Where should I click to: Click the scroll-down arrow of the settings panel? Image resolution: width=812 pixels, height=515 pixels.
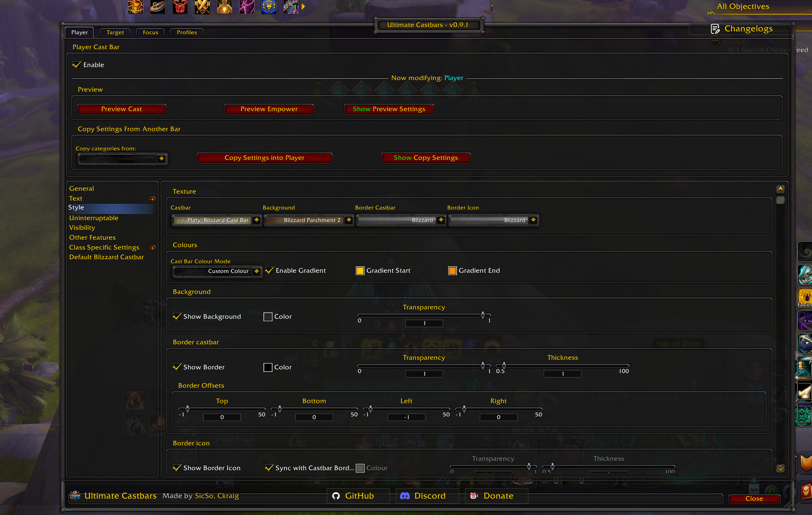(780, 468)
